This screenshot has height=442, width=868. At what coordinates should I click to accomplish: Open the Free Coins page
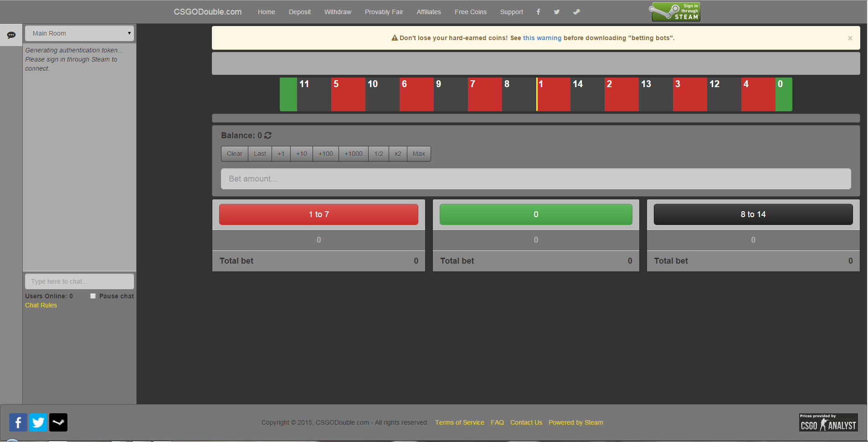point(470,12)
